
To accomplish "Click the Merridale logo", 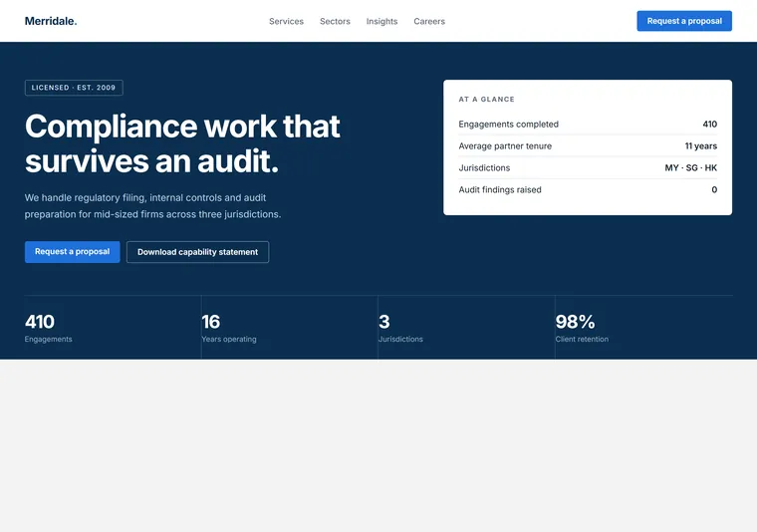I will pos(51,21).
